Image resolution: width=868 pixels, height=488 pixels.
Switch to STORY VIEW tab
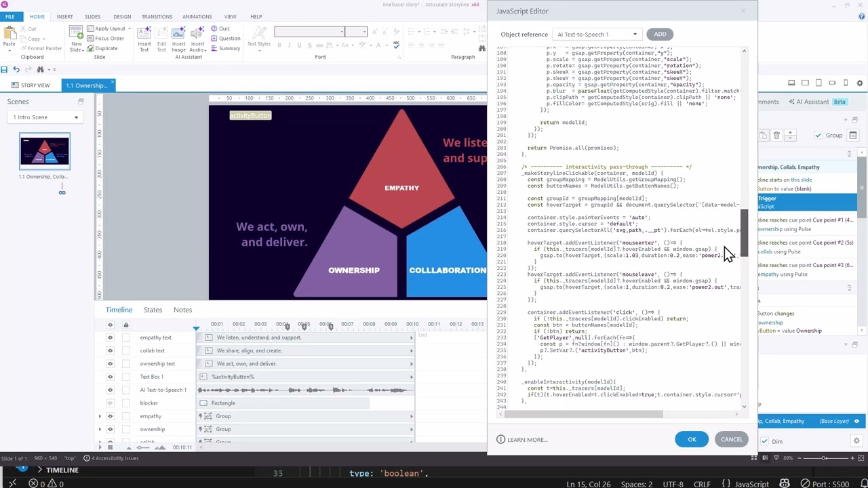30,85
